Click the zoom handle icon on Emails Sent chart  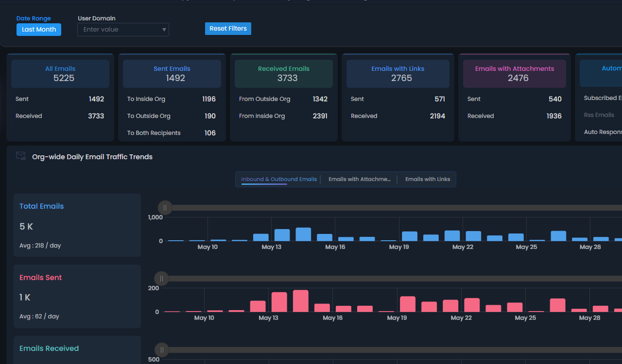161,278
